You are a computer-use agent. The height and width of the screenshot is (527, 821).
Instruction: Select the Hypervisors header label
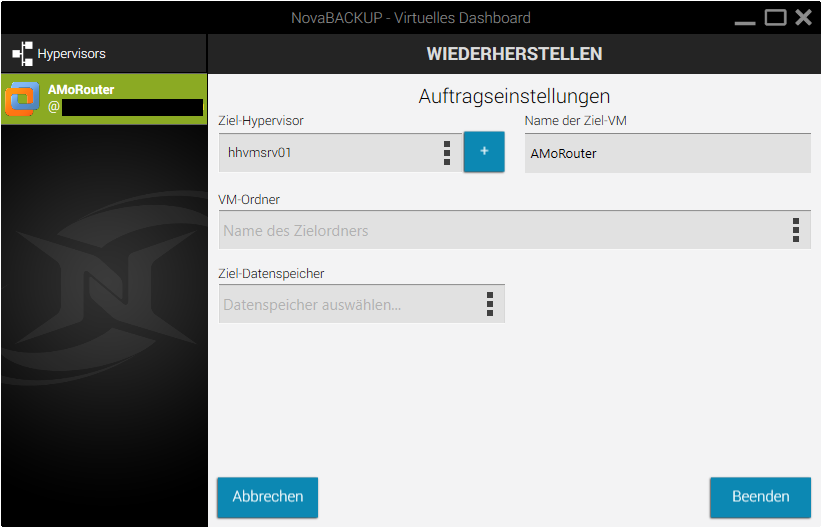click(x=71, y=53)
